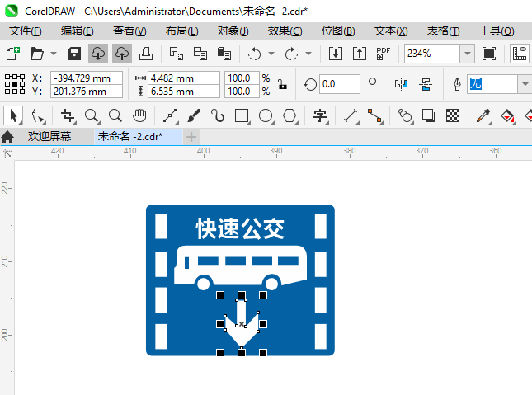Image resolution: width=532 pixels, height=395 pixels.
Task: Select the Color Eyedropper tool
Action: coord(483,115)
